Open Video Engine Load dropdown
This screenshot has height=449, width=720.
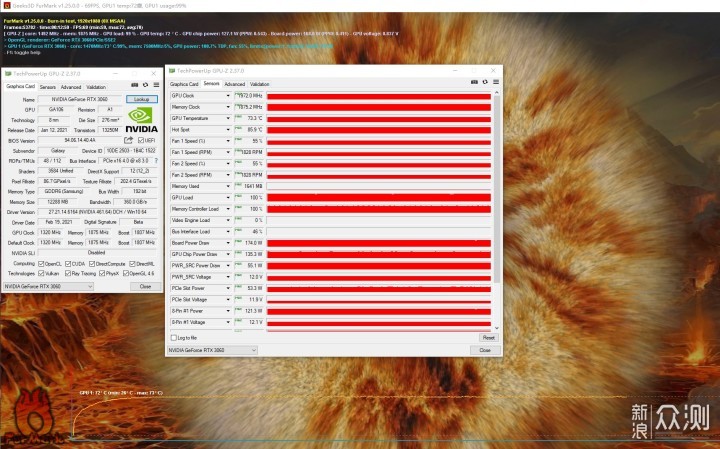(228, 220)
